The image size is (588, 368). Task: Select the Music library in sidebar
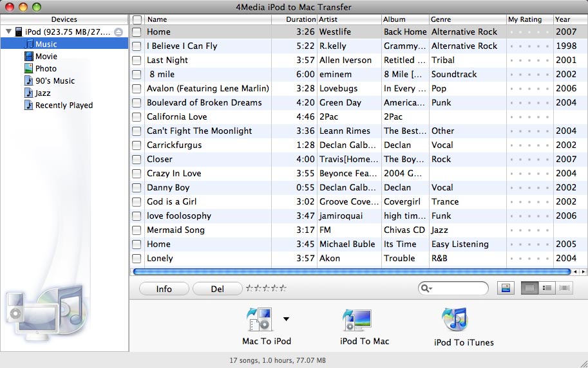(x=64, y=44)
